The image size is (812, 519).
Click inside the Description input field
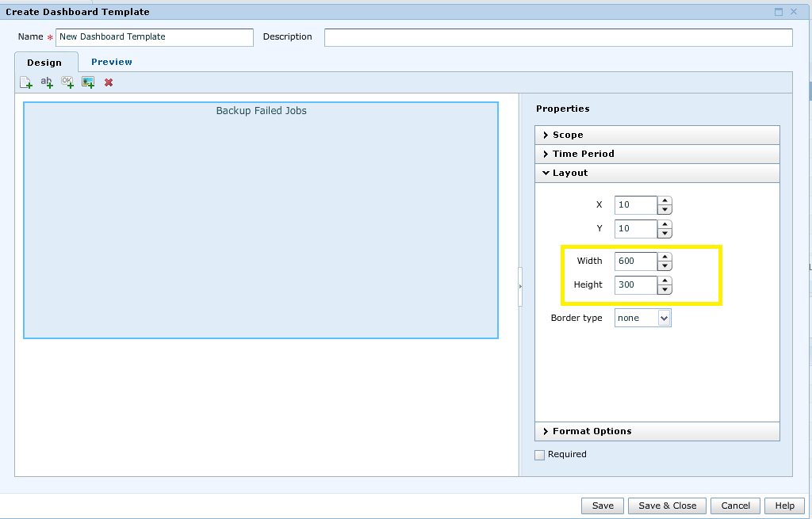555,37
